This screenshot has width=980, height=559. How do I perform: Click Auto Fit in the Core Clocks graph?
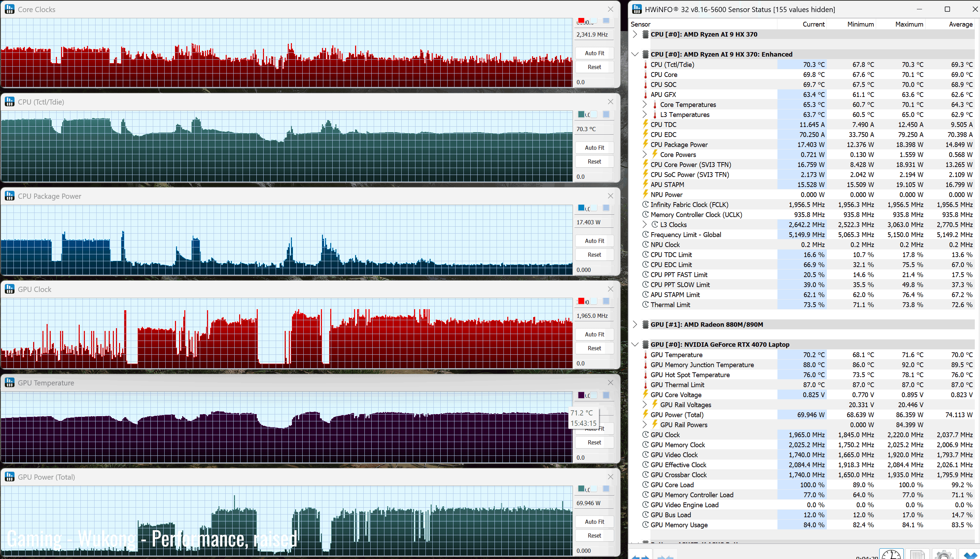(x=594, y=53)
